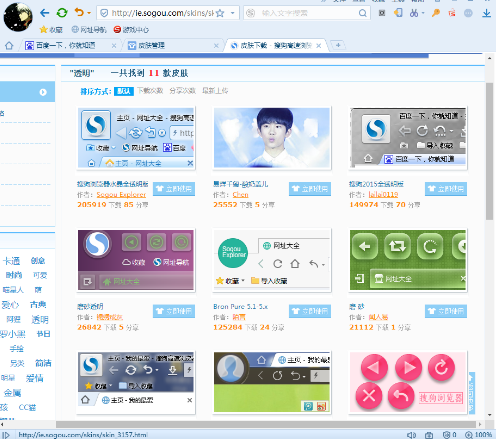Viewport: 496px width, 439px height.
Task: Open the Sogou Explorer author link
Action: click(121, 195)
